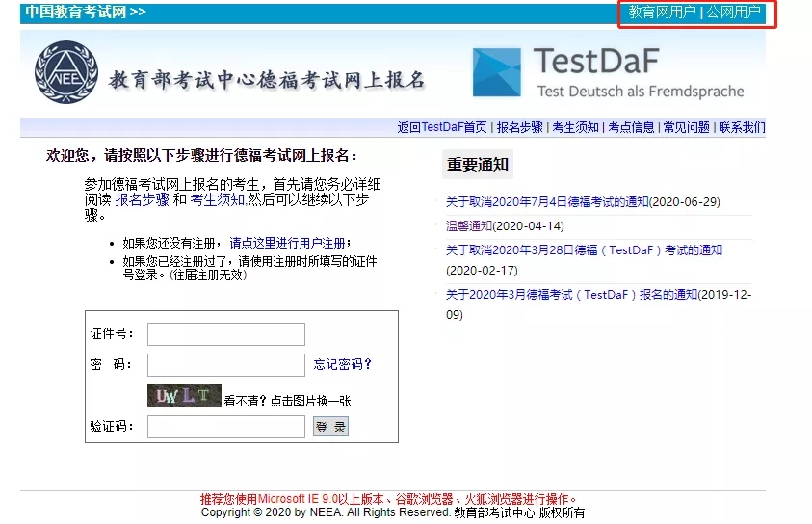Screen dimensions: 812x524
Task: Open notice 关于取消2020年7月4日德福考试的通知
Action: click(x=547, y=202)
